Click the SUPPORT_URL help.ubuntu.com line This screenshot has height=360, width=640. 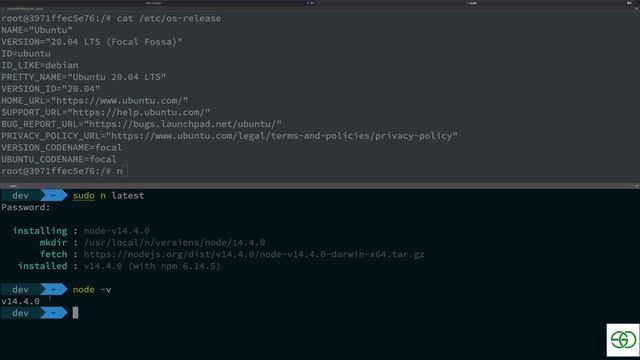click(106, 112)
